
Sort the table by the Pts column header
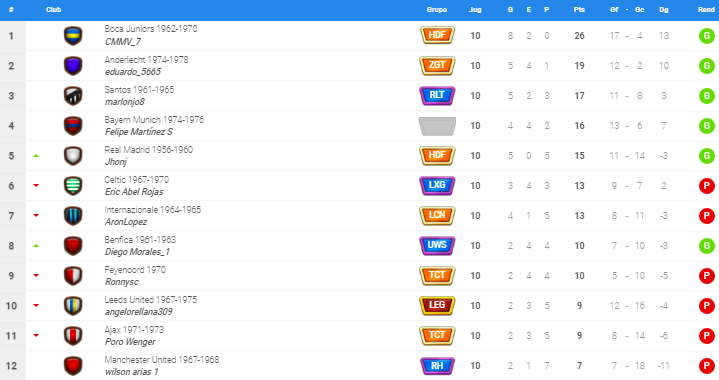click(x=579, y=10)
